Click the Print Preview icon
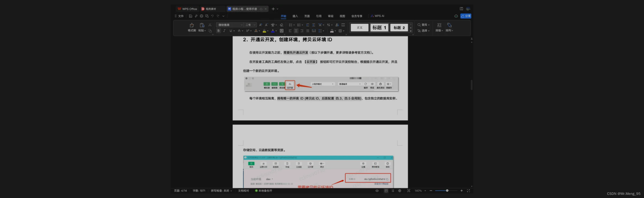 tap(207, 16)
